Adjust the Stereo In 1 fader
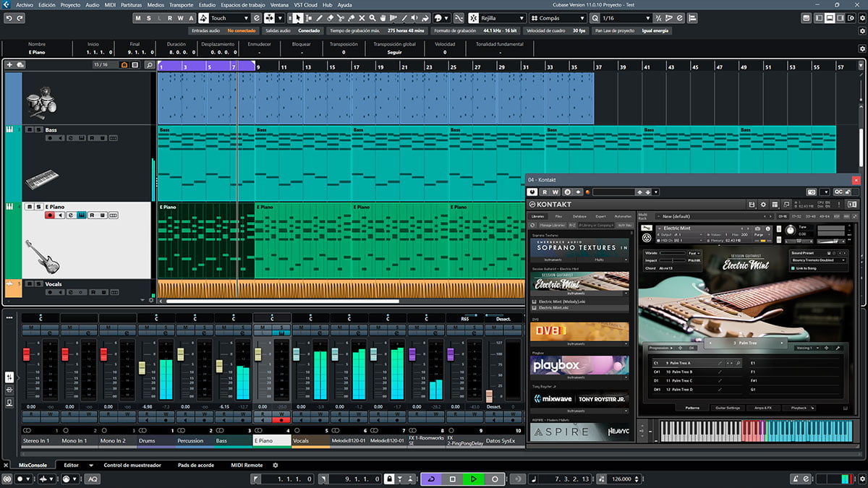Screen dimensions: 868x488 pos(27,354)
